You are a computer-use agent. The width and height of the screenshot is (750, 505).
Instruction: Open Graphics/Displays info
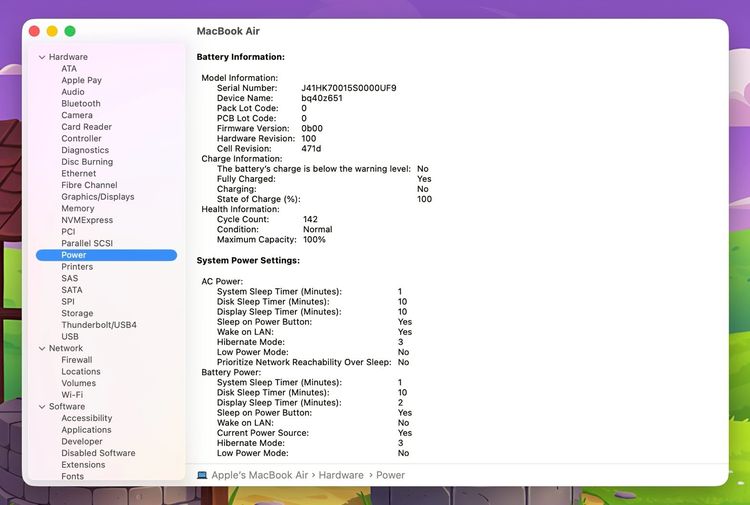(98, 197)
